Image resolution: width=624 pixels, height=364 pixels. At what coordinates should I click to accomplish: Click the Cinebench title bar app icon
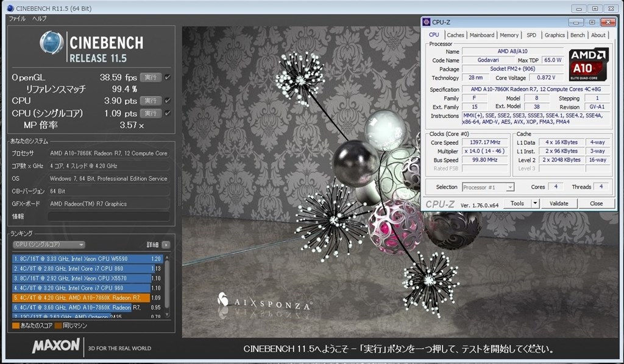(x=10, y=8)
